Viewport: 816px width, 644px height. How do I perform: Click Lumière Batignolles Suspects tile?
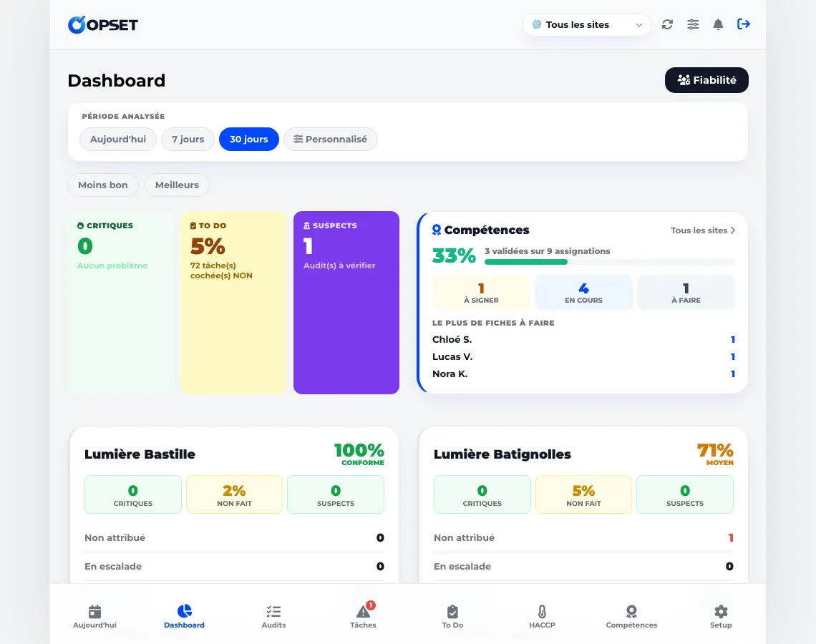685,494
